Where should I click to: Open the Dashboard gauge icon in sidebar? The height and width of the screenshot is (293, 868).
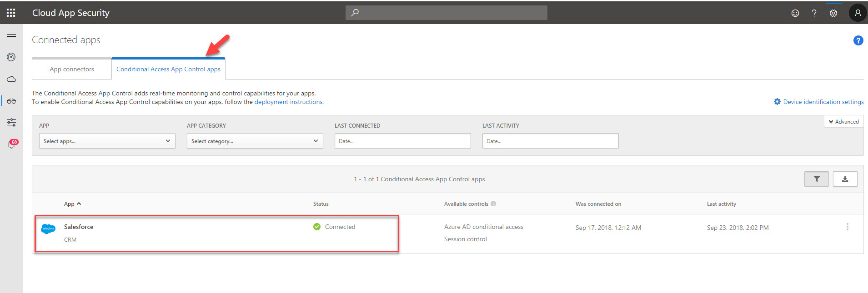click(x=11, y=57)
